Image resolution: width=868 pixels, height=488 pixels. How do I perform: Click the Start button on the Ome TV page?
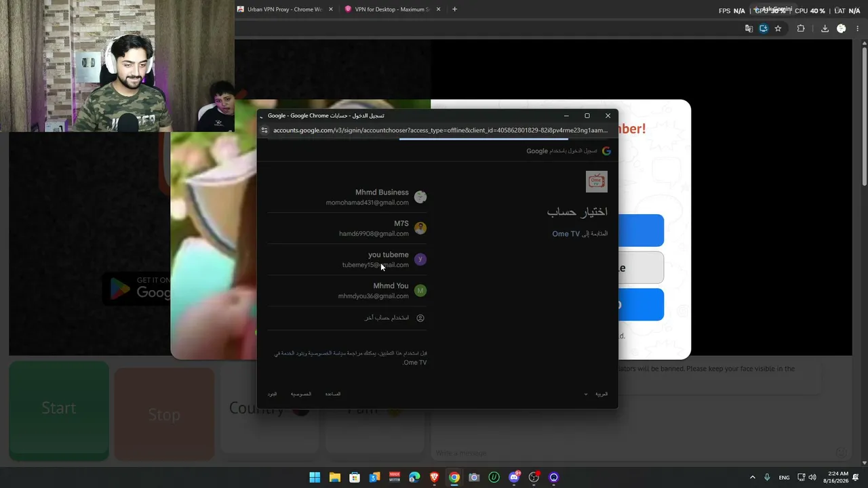(59, 409)
